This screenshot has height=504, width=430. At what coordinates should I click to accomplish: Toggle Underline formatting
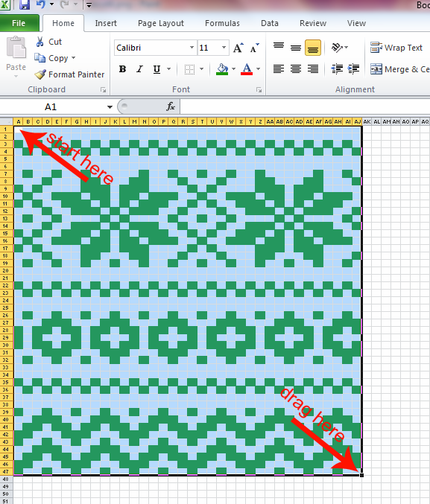[x=156, y=69]
